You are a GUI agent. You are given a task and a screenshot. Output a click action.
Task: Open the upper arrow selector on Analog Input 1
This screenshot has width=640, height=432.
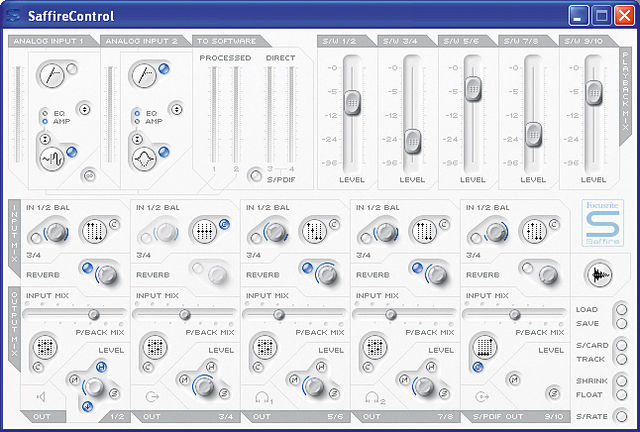(84, 109)
